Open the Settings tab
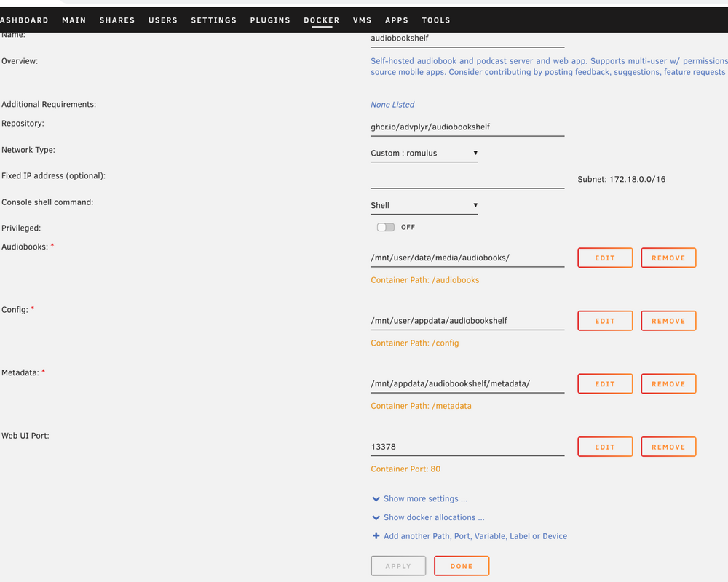The height and width of the screenshot is (582, 728). pyautogui.click(x=213, y=20)
